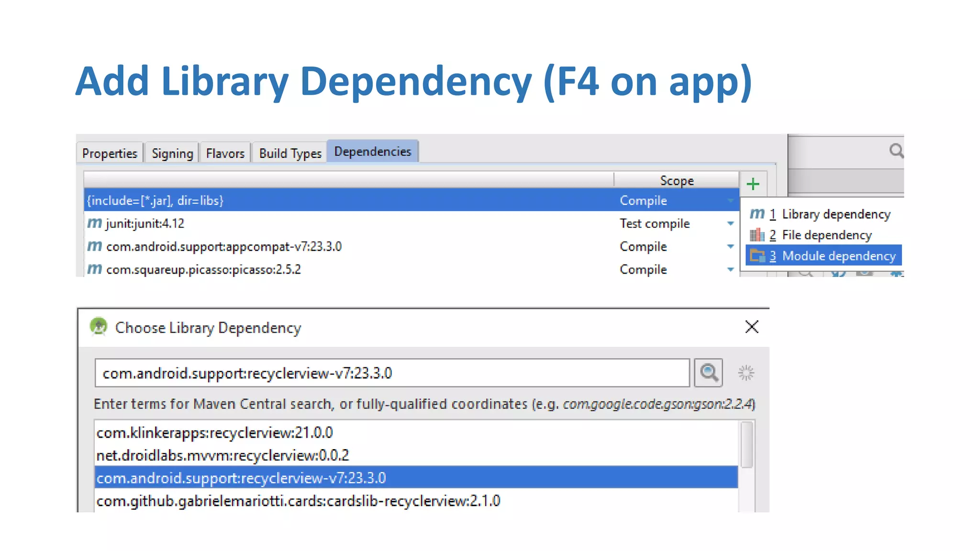Open scope dropdown for libs jar row
The width and height of the screenshot is (980, 551).
click(730, 200)
